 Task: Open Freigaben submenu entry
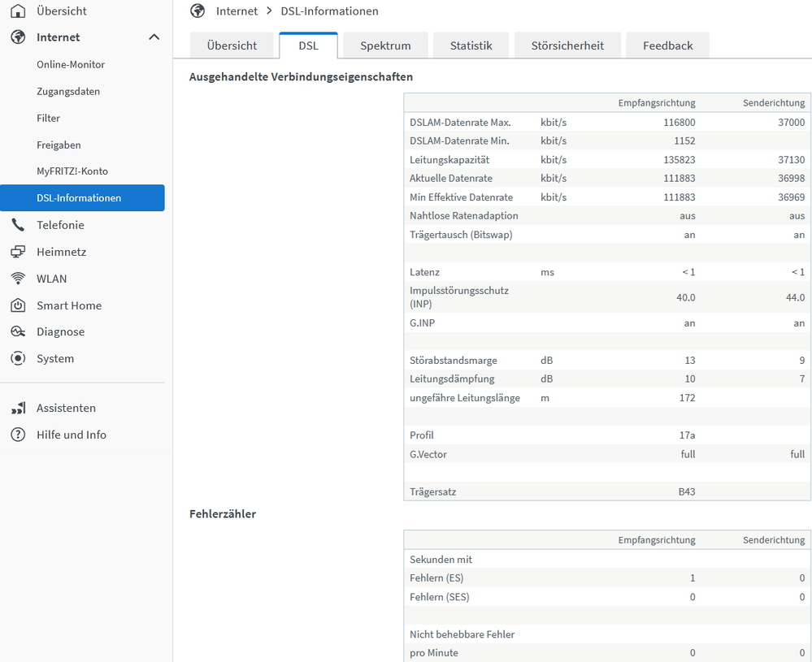click(59, 145)
